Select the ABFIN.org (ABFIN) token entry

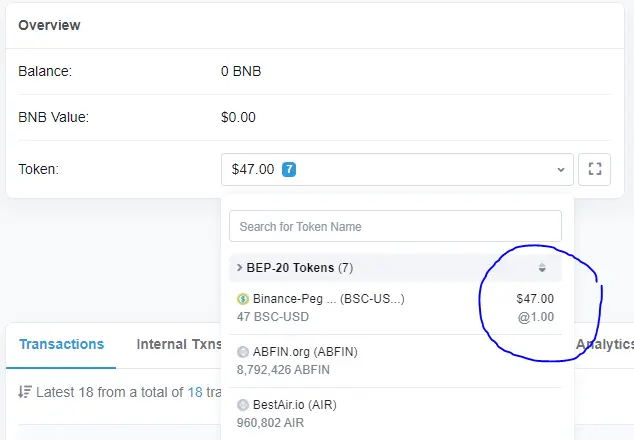click(395, 361)
